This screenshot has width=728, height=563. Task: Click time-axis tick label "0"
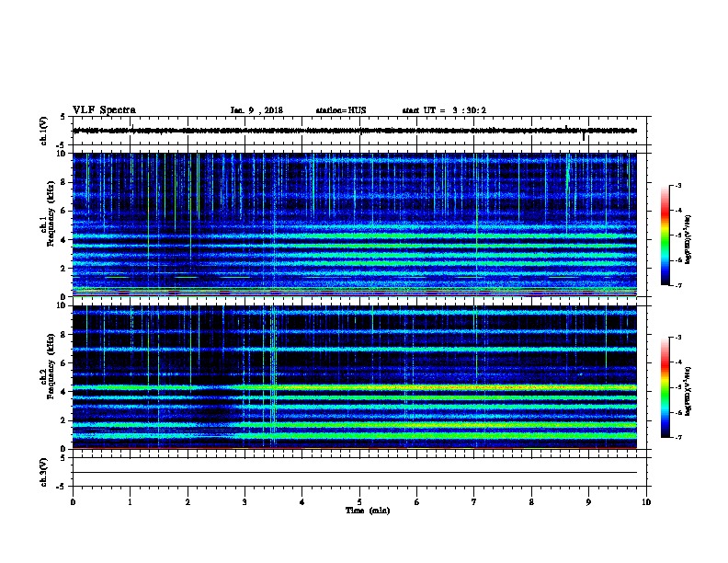[x=73, y=502]
